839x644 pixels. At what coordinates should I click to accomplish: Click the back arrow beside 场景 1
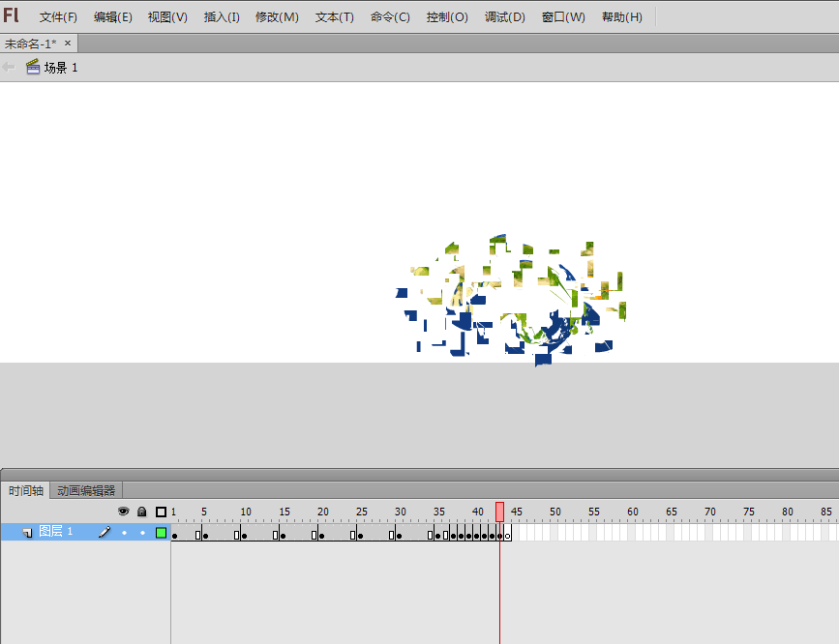9,67
